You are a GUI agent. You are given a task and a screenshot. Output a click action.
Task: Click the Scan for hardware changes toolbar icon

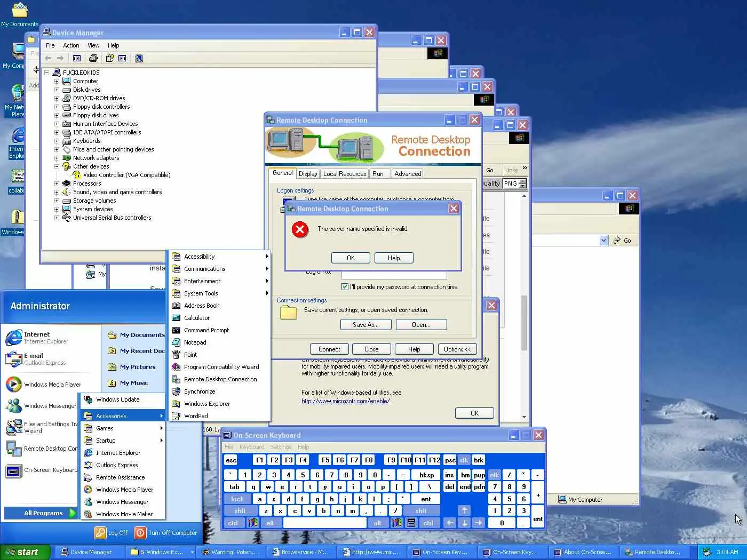139,58
